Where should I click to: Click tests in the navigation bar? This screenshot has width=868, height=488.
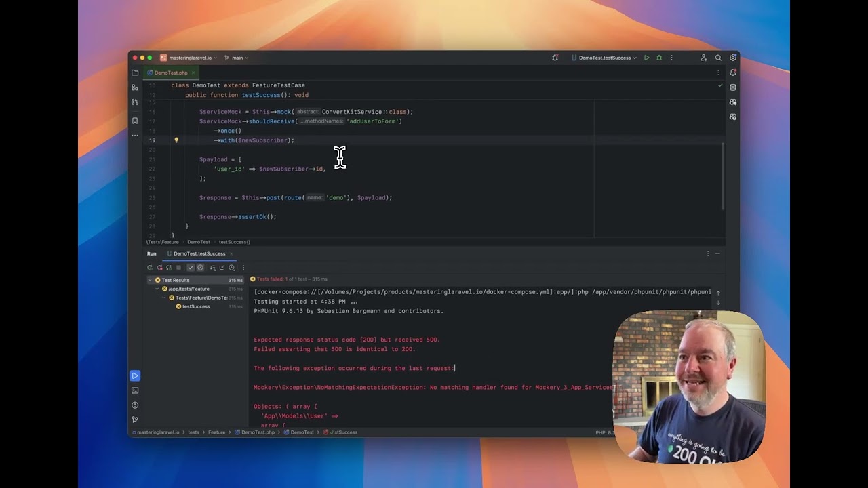(x=193, y=432)
